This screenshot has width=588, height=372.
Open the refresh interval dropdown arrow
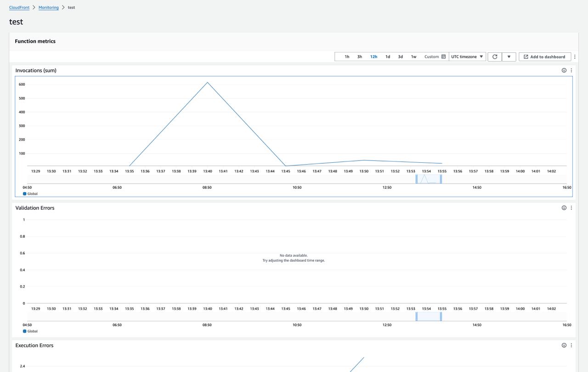click(509, 57)
